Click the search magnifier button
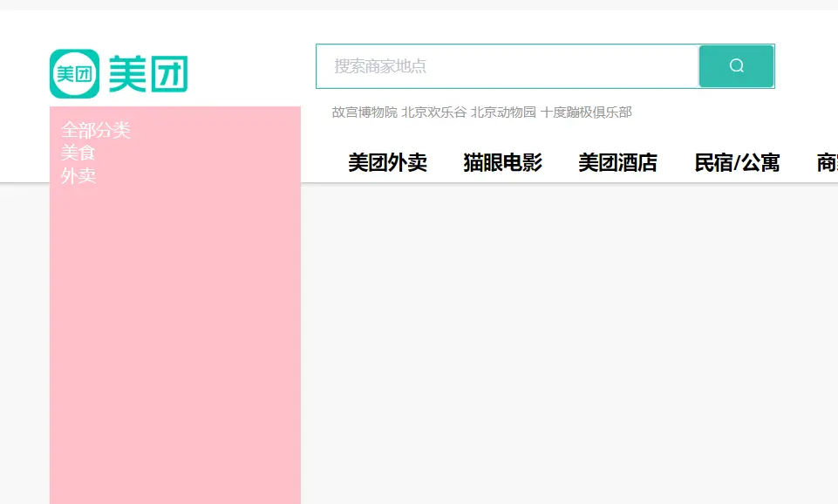The height and width of the screenshot is (504, 838). coord(737,66)
